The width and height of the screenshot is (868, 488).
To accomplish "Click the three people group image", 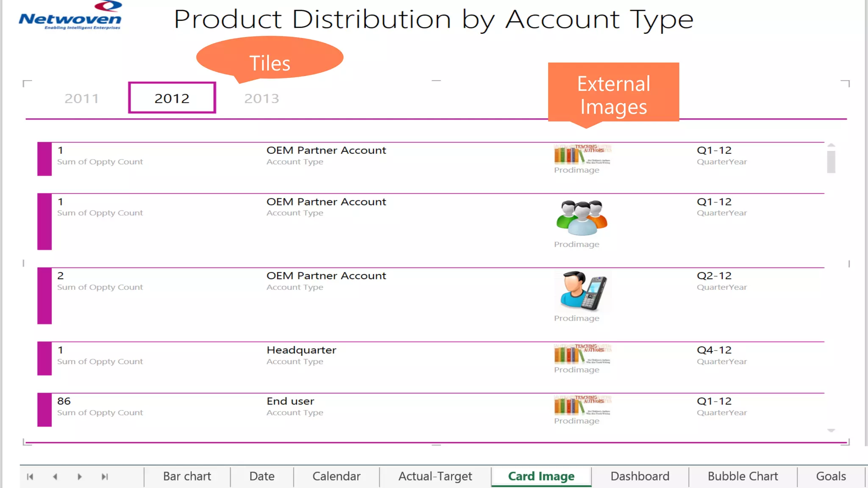I will coord(582,218).
